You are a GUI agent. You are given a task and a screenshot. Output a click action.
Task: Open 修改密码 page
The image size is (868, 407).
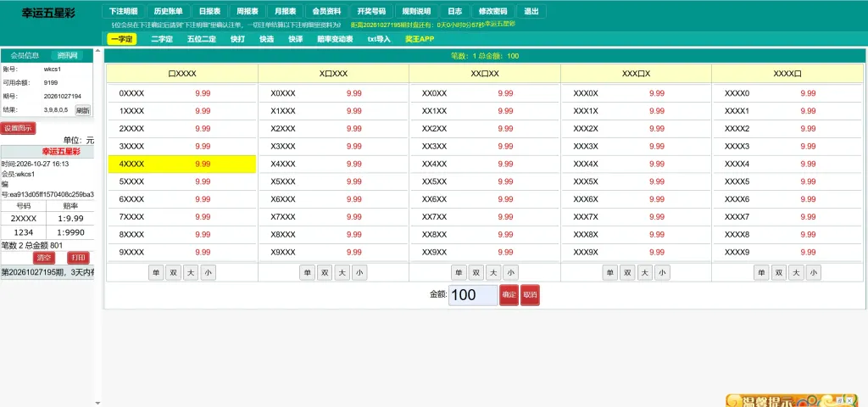click(x=493, y=12)
